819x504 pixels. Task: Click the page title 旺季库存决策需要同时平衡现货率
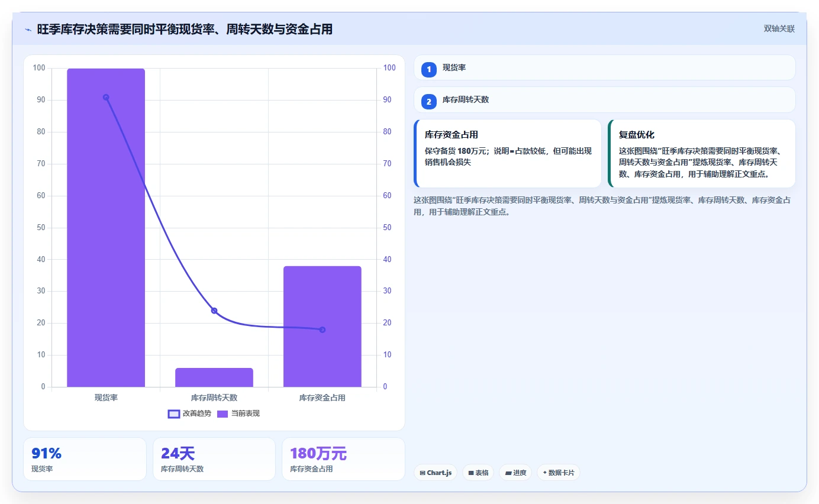tap(185, 29)
